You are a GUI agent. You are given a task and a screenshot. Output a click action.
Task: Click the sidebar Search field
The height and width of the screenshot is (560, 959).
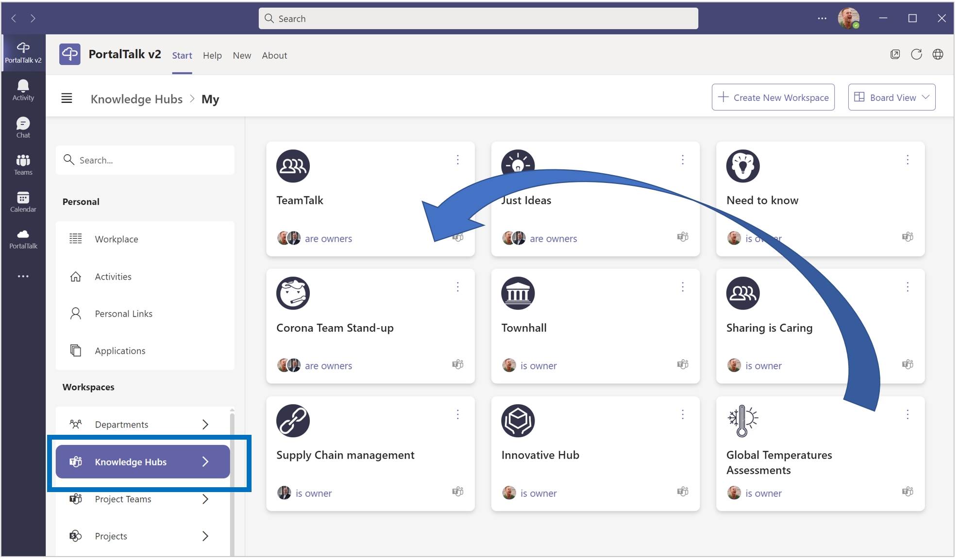pos(145,160)
